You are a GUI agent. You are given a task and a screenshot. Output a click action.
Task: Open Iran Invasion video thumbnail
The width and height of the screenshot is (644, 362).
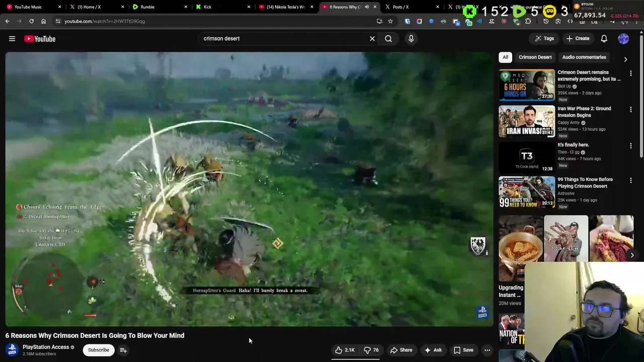527,121
